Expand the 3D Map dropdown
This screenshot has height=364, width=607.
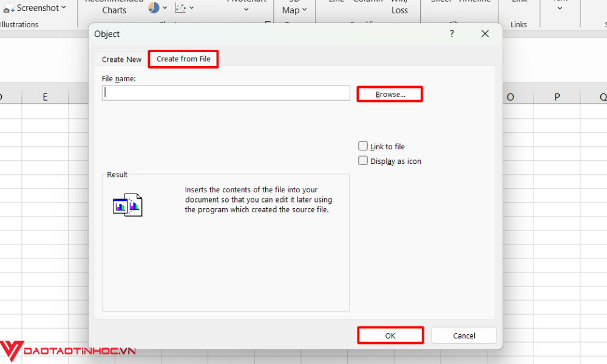294,10
